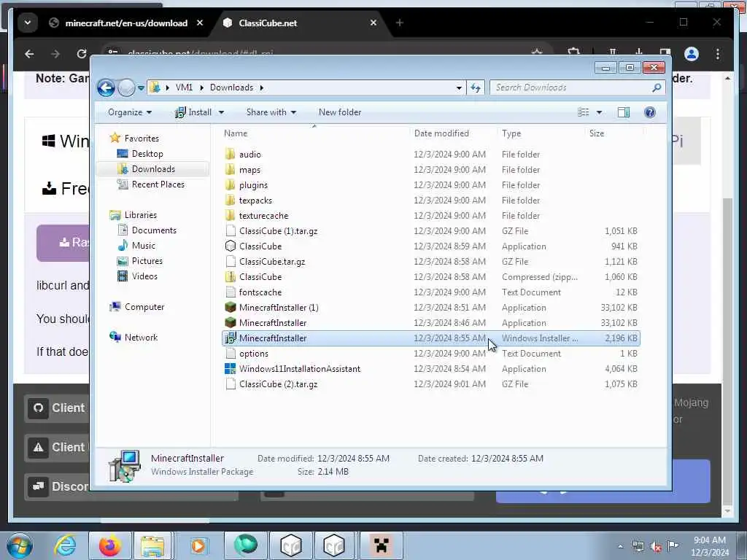Click the change view icon
747x560 pixels.
584,112
